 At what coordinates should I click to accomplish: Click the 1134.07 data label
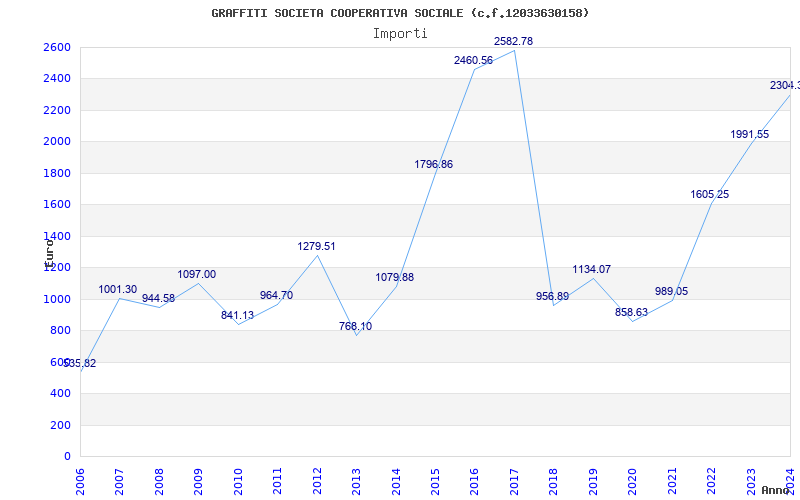[592, 269]
